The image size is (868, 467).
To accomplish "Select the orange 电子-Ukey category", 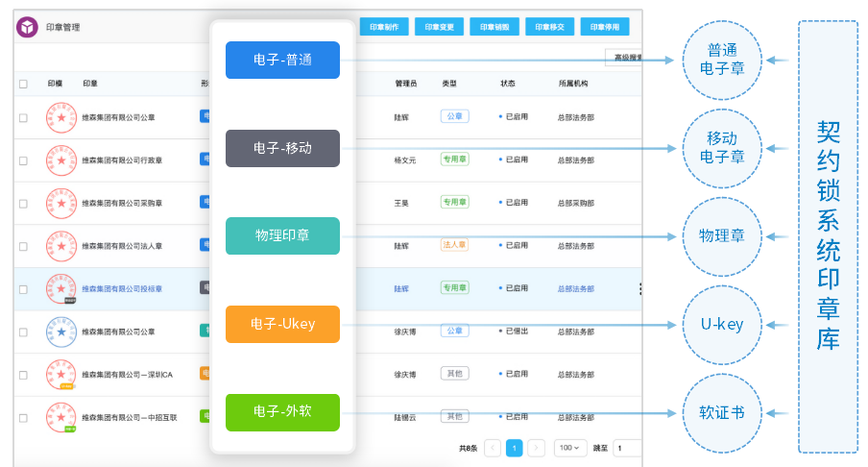I will (x=282, y=324).
